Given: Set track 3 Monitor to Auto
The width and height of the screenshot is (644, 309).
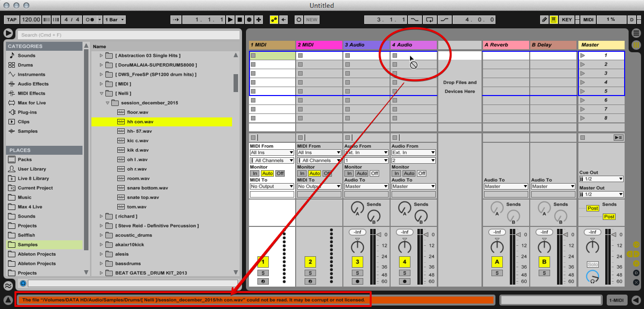Looking at the screenshot, I should [362, 174].
